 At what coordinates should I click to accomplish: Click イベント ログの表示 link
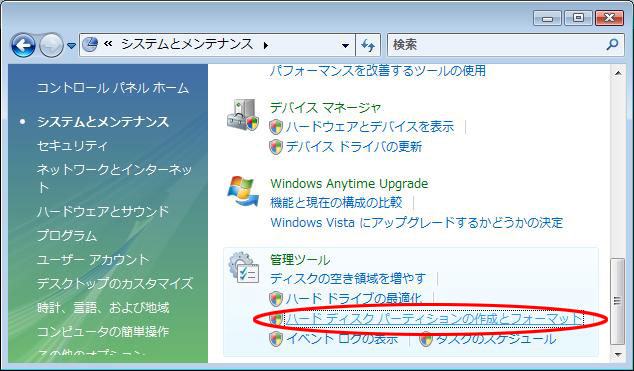[x=342, y=339]
